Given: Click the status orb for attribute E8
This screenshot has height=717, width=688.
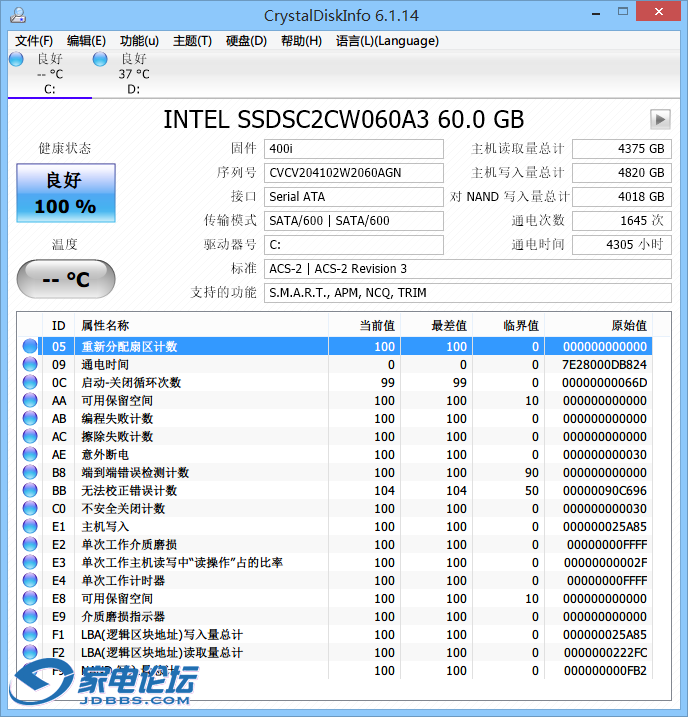Looking at the screenshot, I should pyautogui.click(x=30, y=598).
